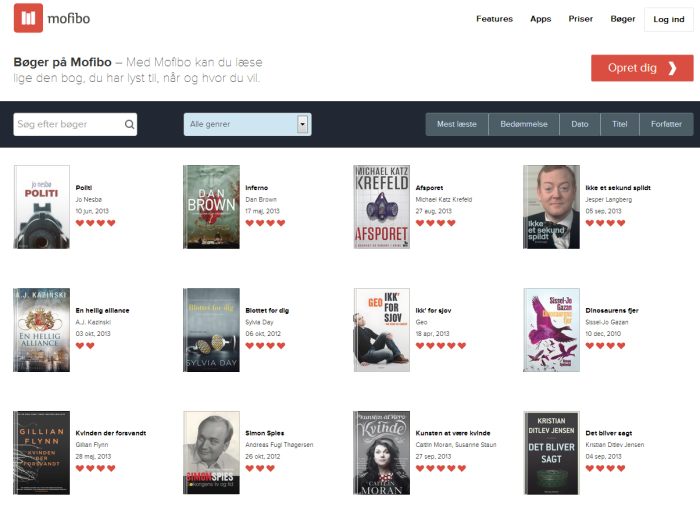The width and height of the screenshot is (700, 515).
Task: Click the Afsporet title link
Action: tap(429, 188)
